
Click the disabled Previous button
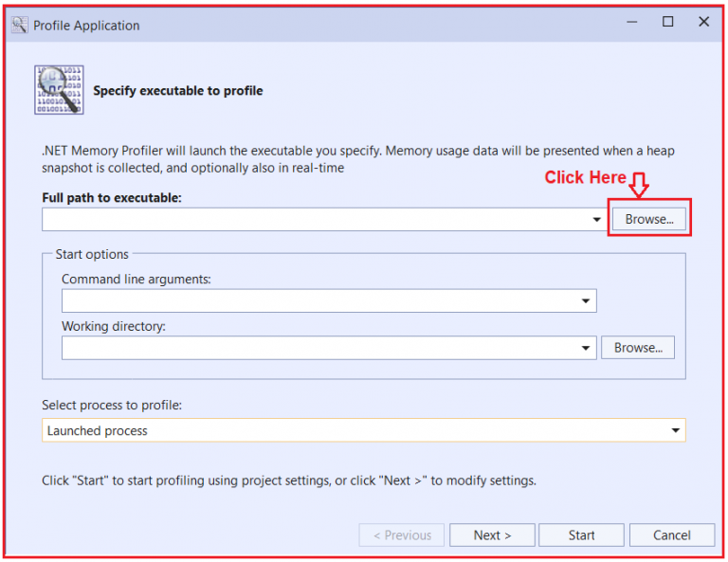coord(402,535)
